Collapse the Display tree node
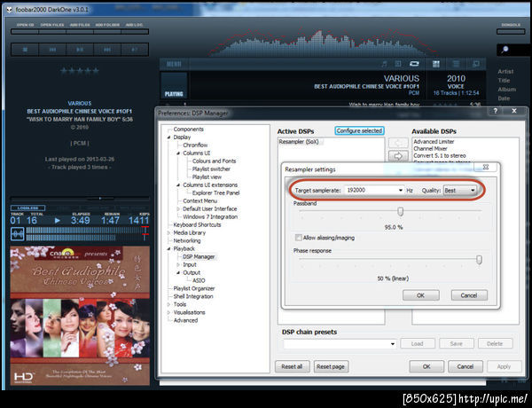The image size is (532, 408). (x=168, y=137)
